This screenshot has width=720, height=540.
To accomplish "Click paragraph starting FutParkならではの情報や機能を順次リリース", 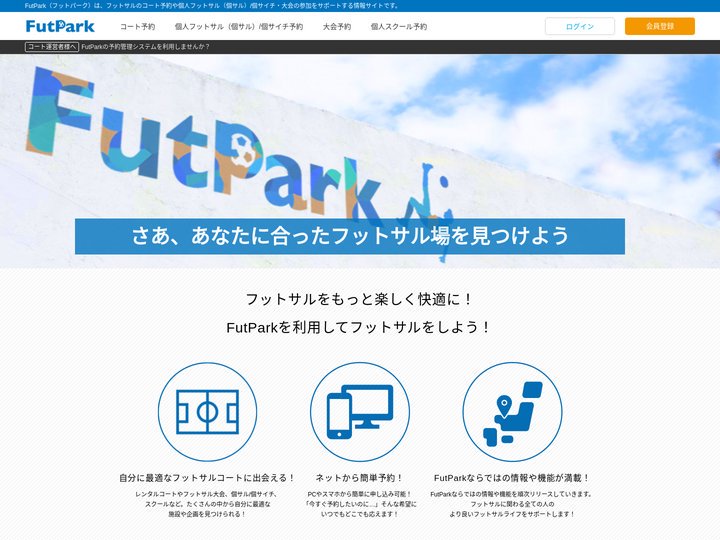I will 512,504.
